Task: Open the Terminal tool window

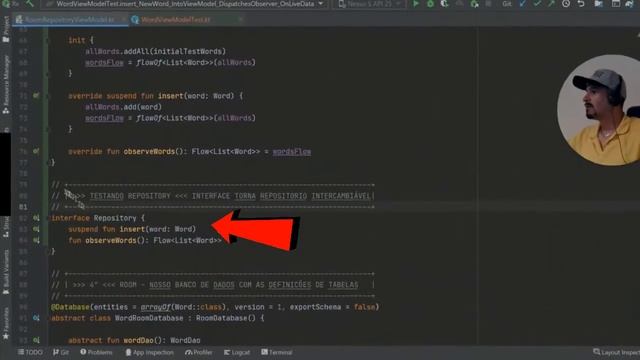Action: [277, 352]
